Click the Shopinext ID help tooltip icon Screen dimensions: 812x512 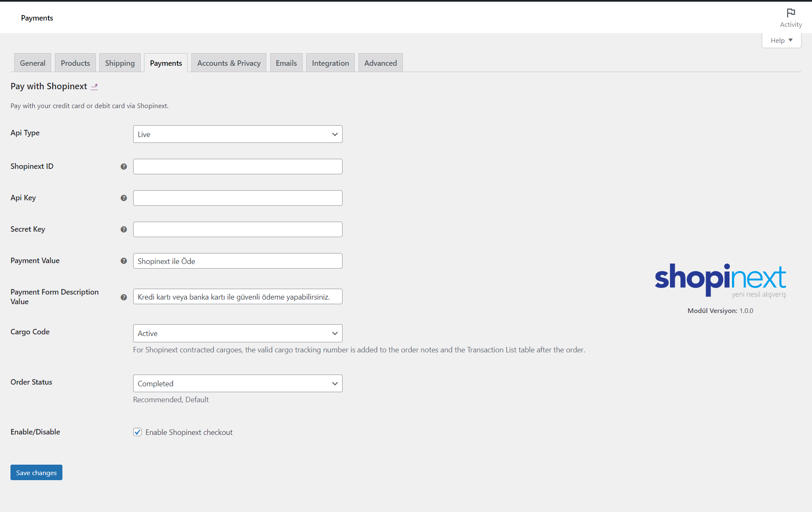pyautogui.click(x=124, y=167)
